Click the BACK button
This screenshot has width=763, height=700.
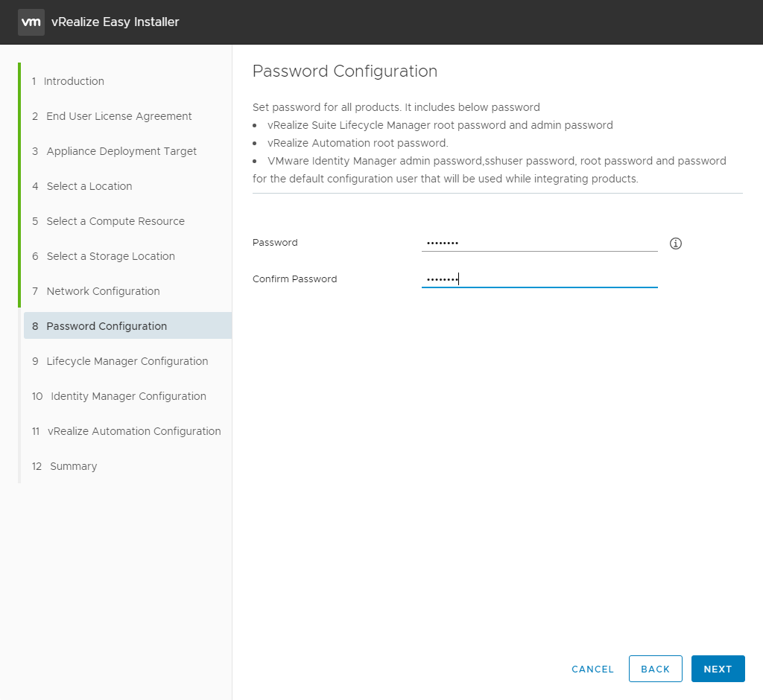coord(655,669)
